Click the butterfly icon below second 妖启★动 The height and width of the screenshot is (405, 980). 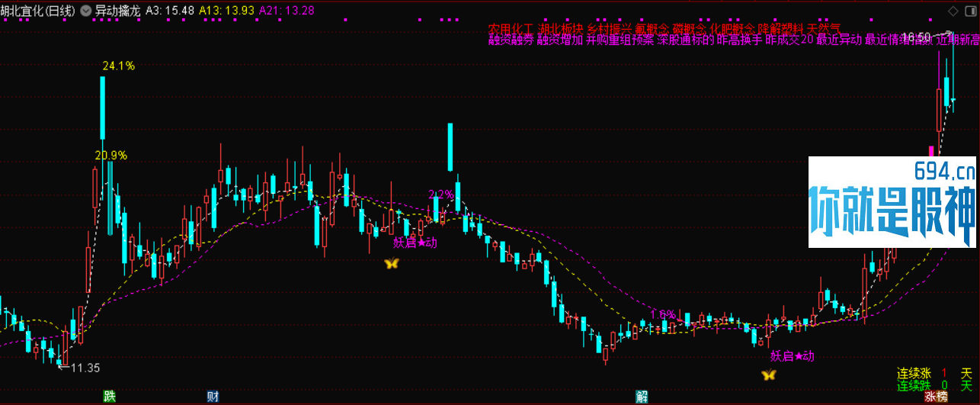click(769, 374)
